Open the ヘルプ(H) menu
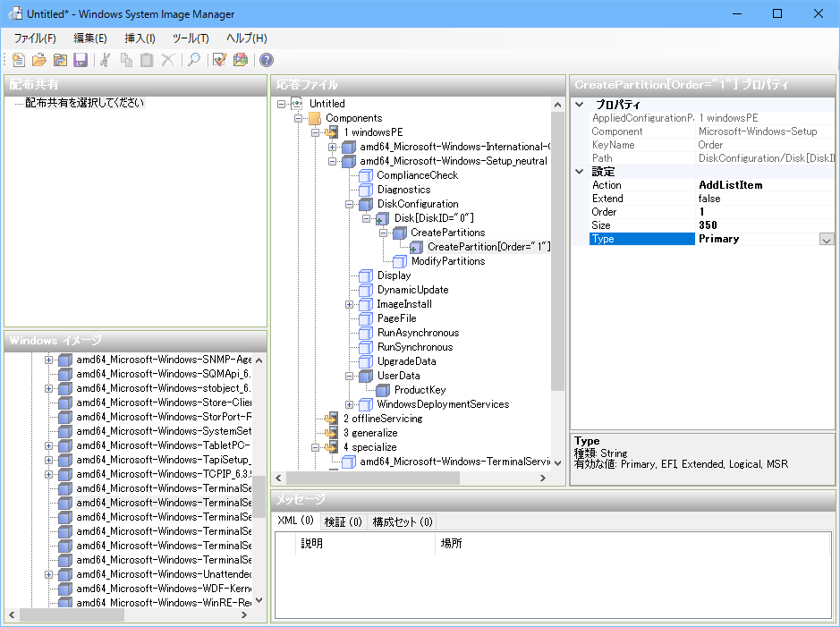 [246, 38]
